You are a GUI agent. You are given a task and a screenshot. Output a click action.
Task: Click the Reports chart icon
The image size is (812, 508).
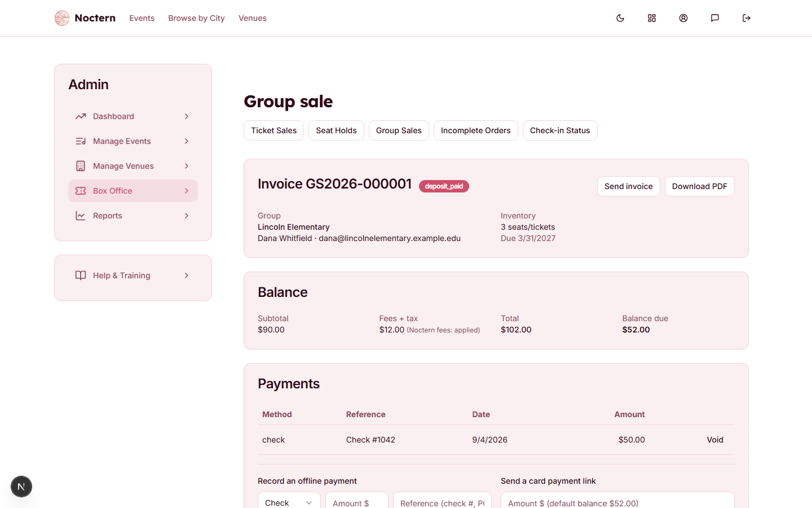pyautogui.click(x=81, y=216)
